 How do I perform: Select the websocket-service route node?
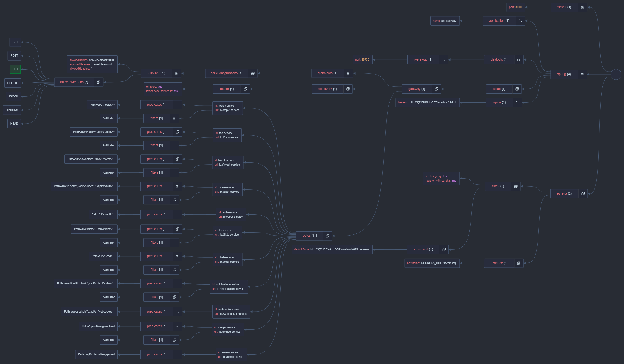(231, 312)
